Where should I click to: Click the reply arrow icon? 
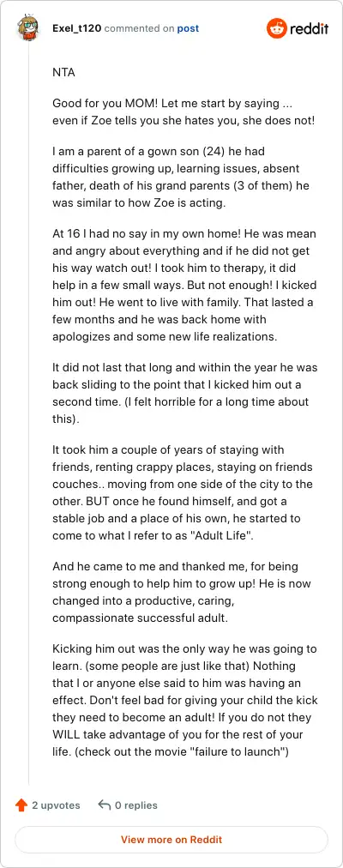(x=105, y=805)
